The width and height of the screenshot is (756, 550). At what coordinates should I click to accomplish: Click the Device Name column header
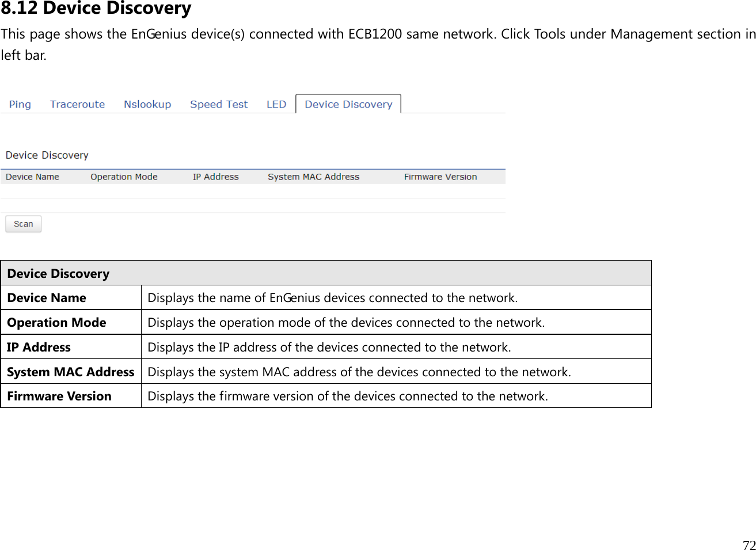(x=32, y=177)
